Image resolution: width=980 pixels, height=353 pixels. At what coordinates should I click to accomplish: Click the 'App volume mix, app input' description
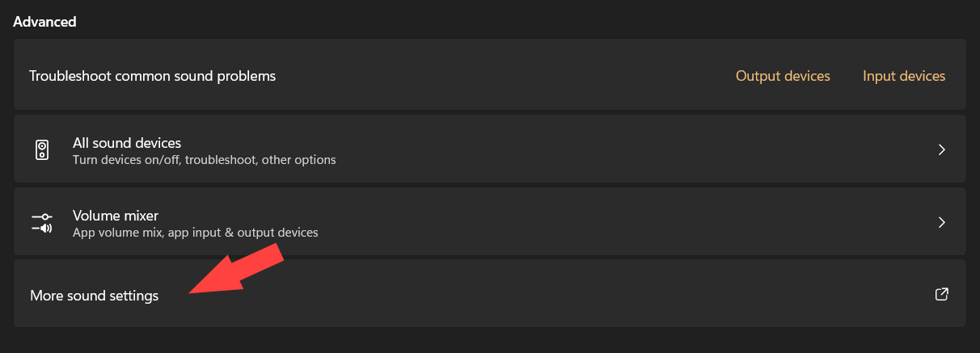point(195,233)
